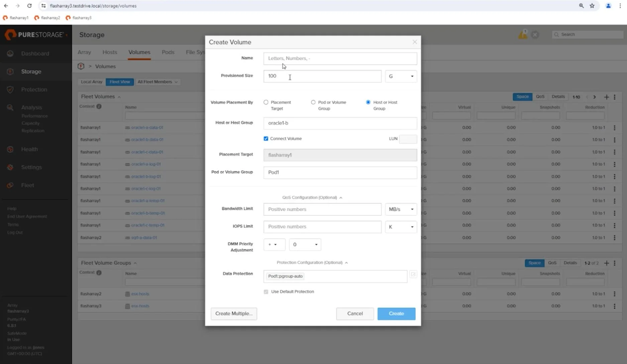627x364 pixels.
Task: Open DMM priority value dropdown
Action: point(305,244)
